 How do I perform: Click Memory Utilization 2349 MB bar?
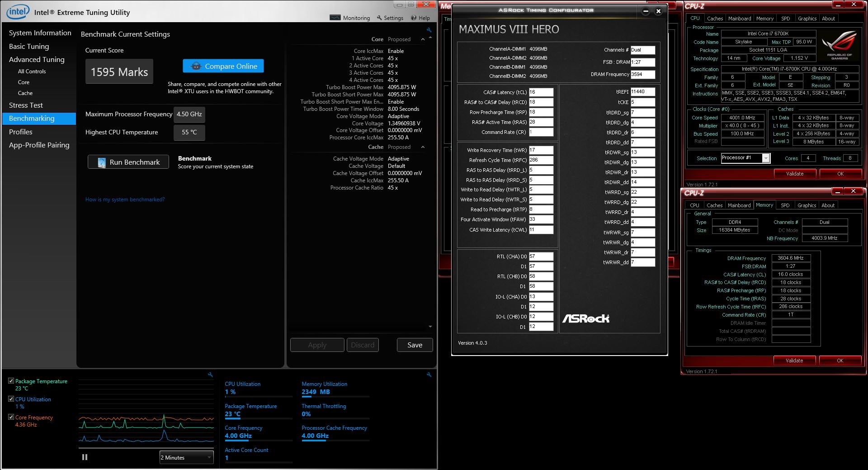pyautogui.click(x=335, y=397)
